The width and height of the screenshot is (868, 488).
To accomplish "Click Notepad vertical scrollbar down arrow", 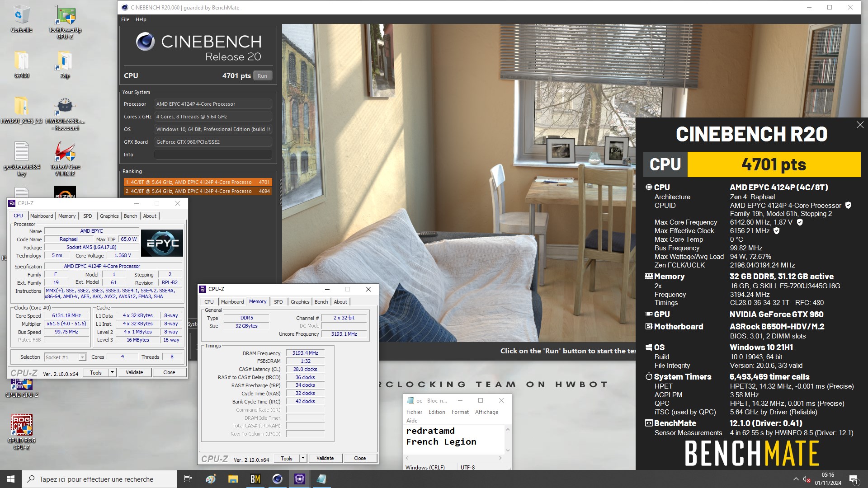I will [x=508, y=450].
